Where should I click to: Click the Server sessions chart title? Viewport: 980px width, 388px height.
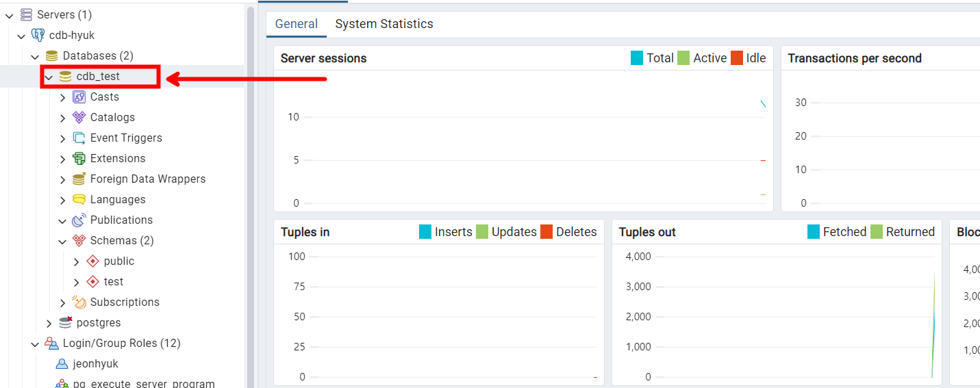coord(324,58)
